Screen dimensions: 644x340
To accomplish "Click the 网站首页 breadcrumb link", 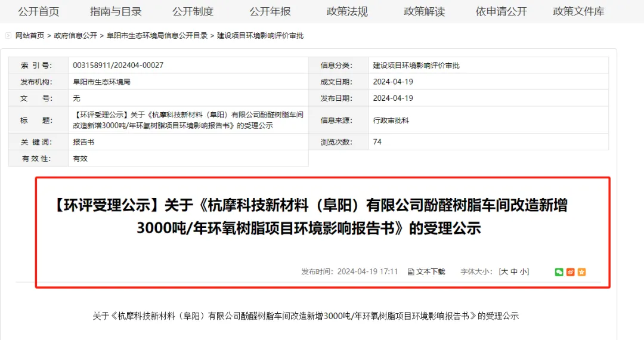I will [x=30, y=36].
